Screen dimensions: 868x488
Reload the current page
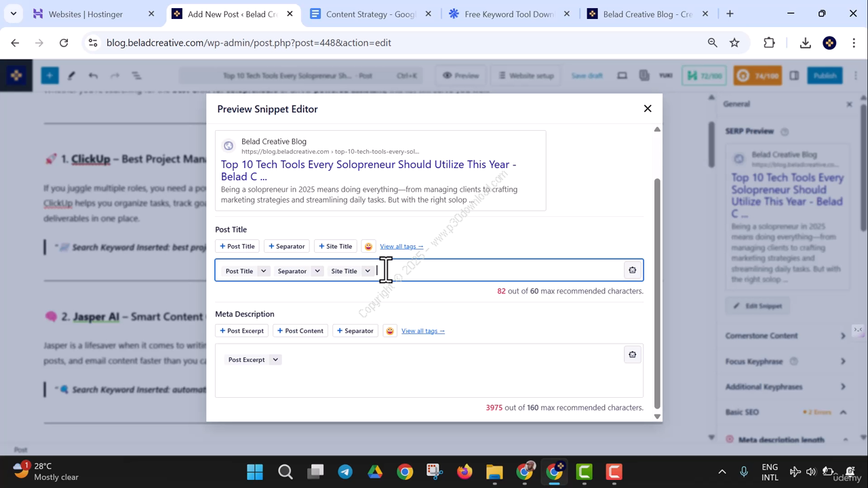point(64,43)
